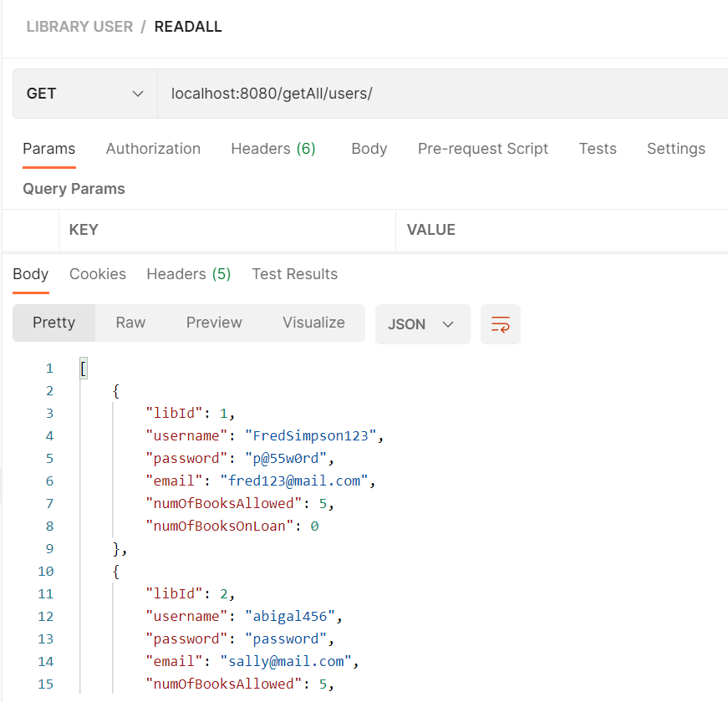This screenshot has height=702, width=728.
Task: Open the Settings tab
Action: [x=676, y=149]
